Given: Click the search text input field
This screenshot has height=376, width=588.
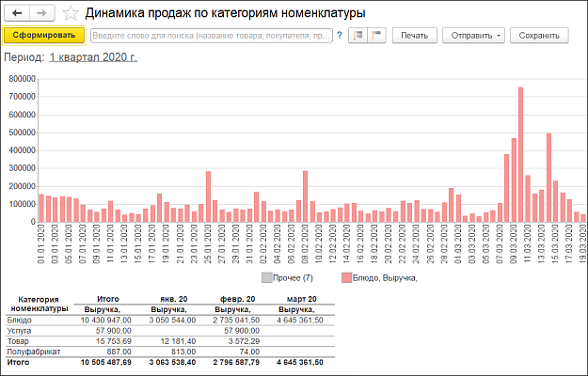Looking at the screenshot, I should pyautogui.click(x=212, y=36).
